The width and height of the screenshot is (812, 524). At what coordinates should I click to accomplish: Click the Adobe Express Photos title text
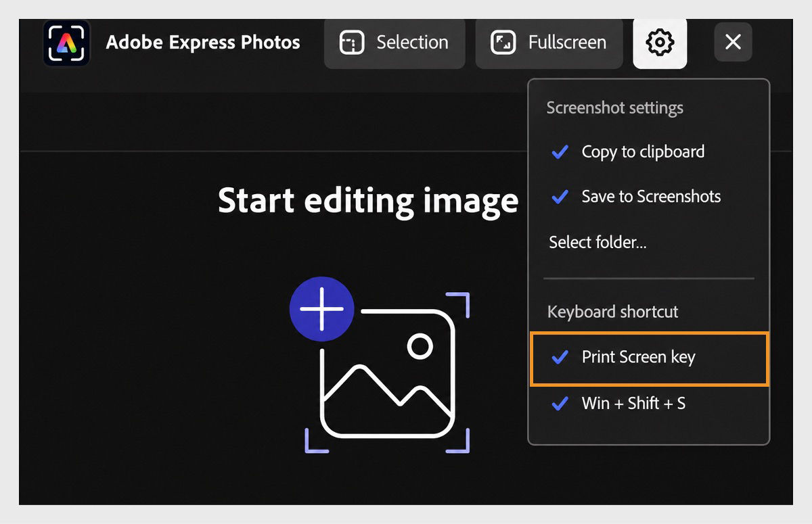[203, 42]
